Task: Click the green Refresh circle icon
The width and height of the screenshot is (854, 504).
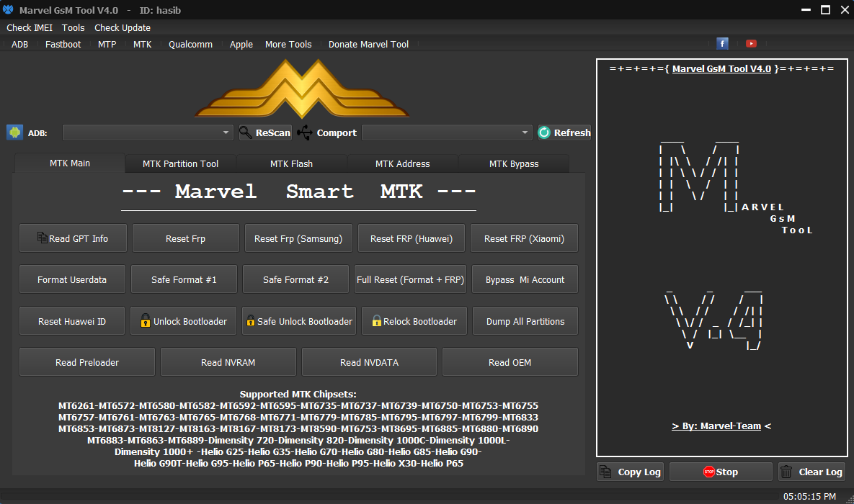Action: tap(544, 132)
